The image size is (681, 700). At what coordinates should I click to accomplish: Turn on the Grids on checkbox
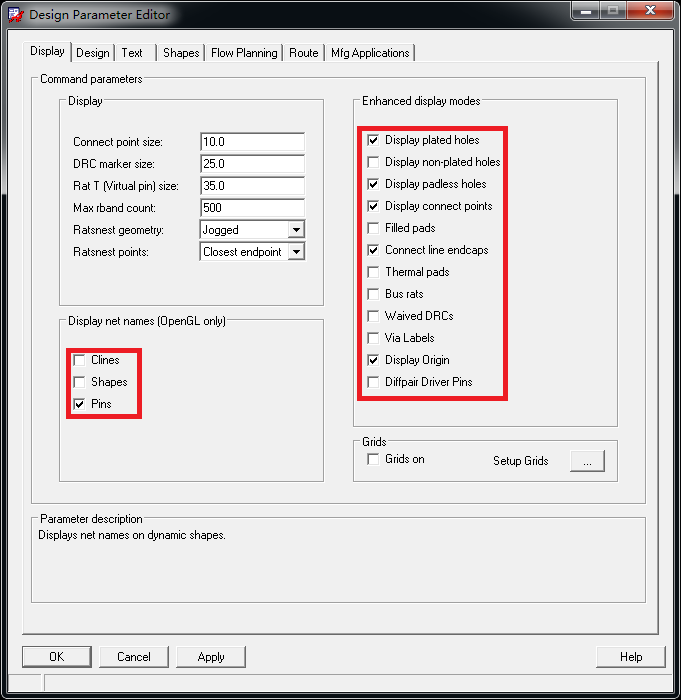373,459
